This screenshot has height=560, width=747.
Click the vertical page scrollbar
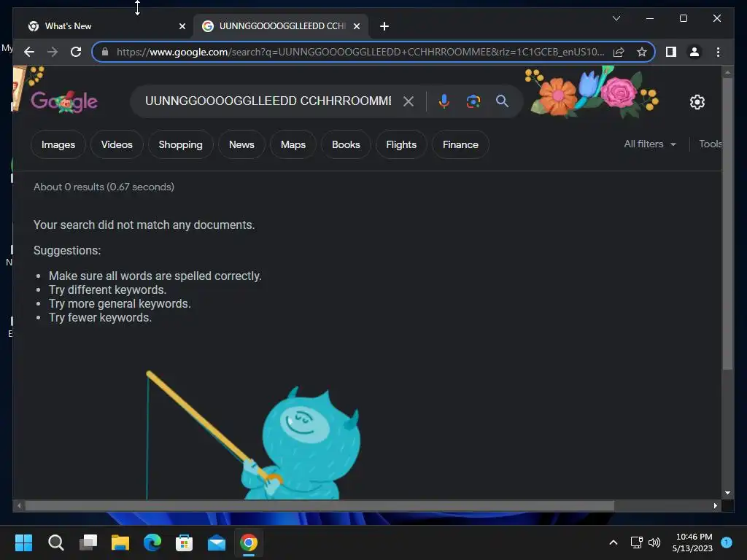point(727,223)
